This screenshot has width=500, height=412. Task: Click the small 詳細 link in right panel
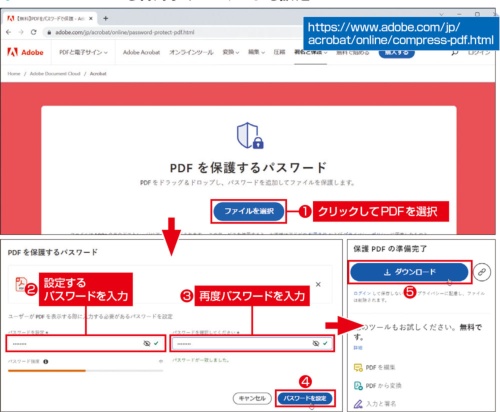coord(358,348)
